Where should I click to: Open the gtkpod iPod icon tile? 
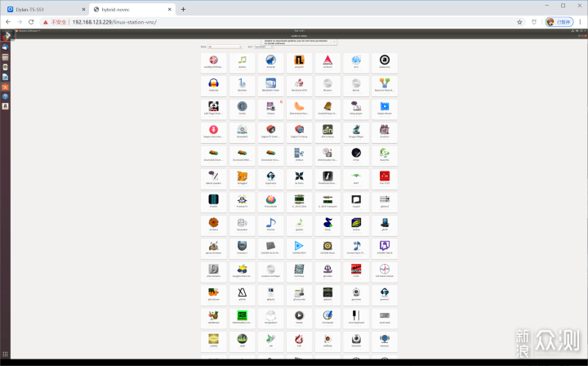click(x=270, y=295)
